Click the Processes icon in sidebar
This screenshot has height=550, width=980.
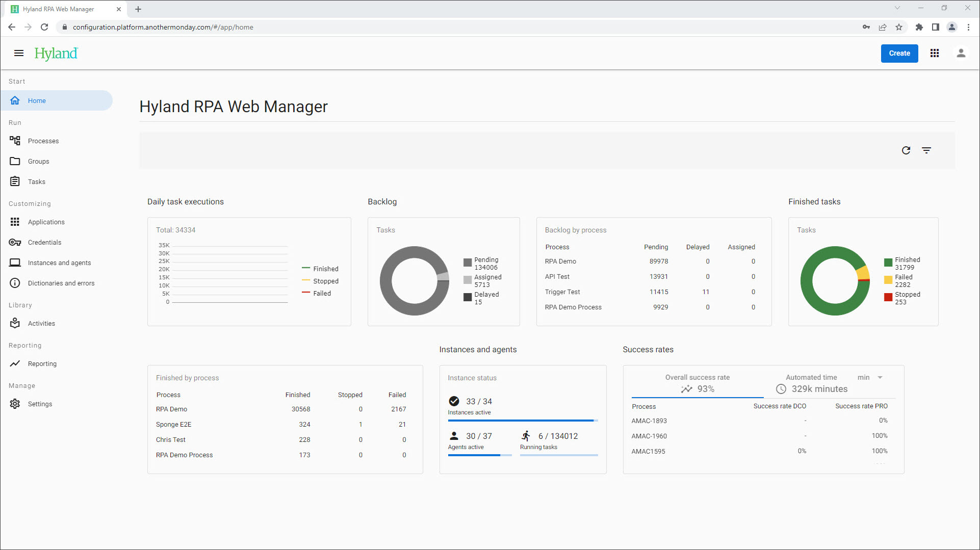(15, 141)
